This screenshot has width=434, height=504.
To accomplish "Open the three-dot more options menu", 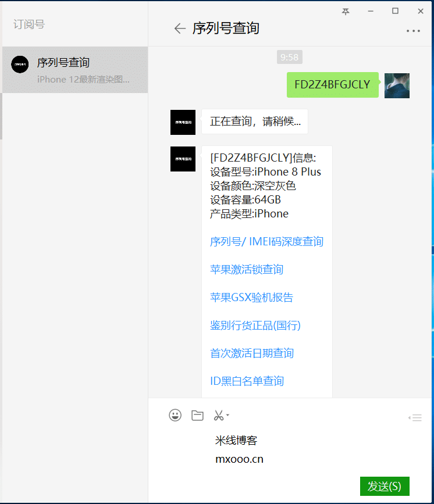I will [413, 31].
